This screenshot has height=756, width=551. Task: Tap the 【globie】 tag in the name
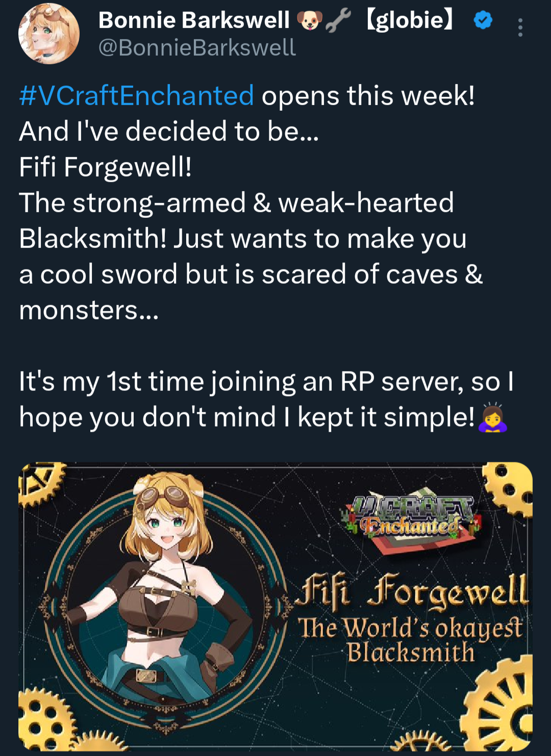point(410,20)
